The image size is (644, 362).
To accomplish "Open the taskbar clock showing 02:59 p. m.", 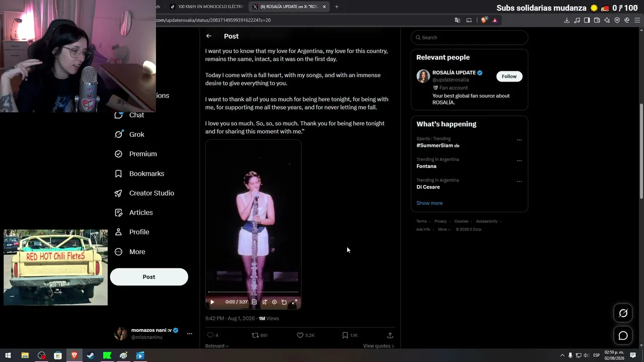I will (614, 355).
